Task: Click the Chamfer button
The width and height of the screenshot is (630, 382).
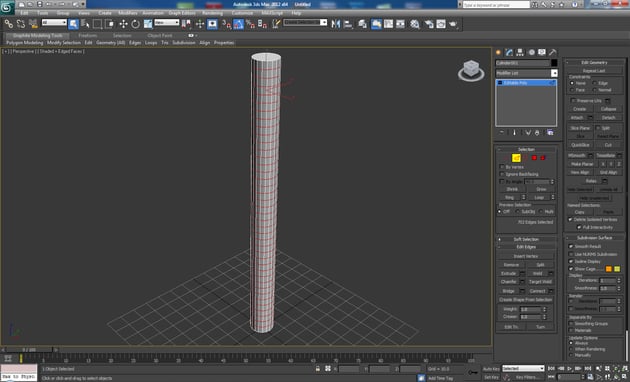Action: (509, 282)
